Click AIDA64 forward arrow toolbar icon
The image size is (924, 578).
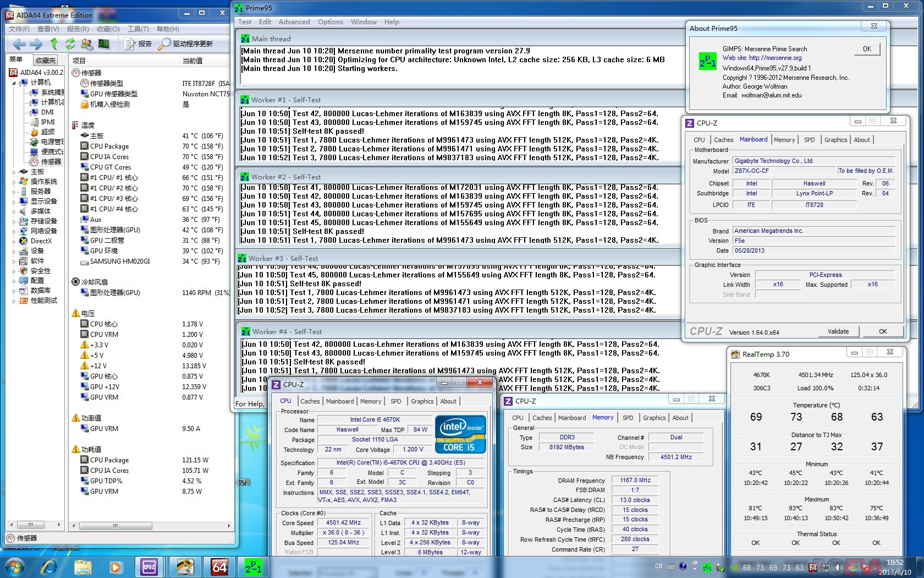pyautogui.click(x=36, y=44)
